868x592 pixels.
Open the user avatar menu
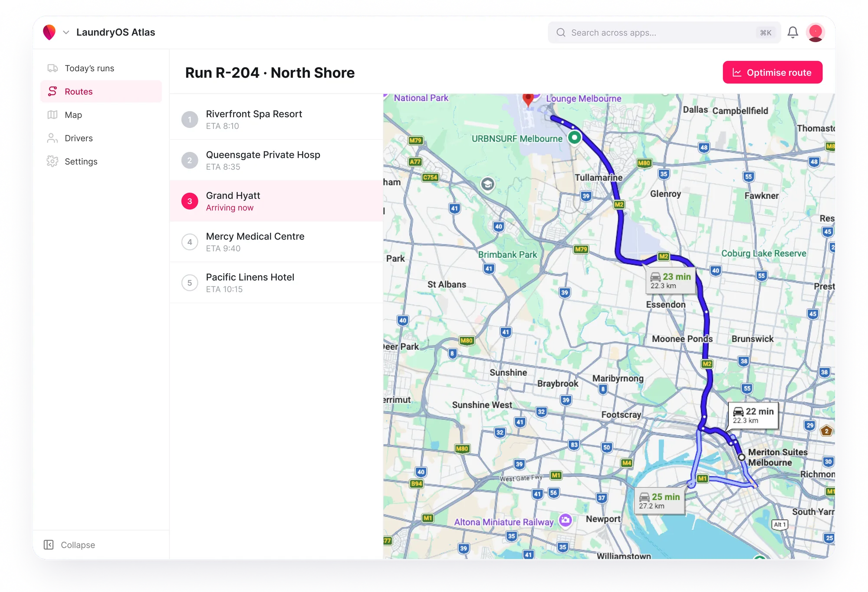tap(815, 33)
